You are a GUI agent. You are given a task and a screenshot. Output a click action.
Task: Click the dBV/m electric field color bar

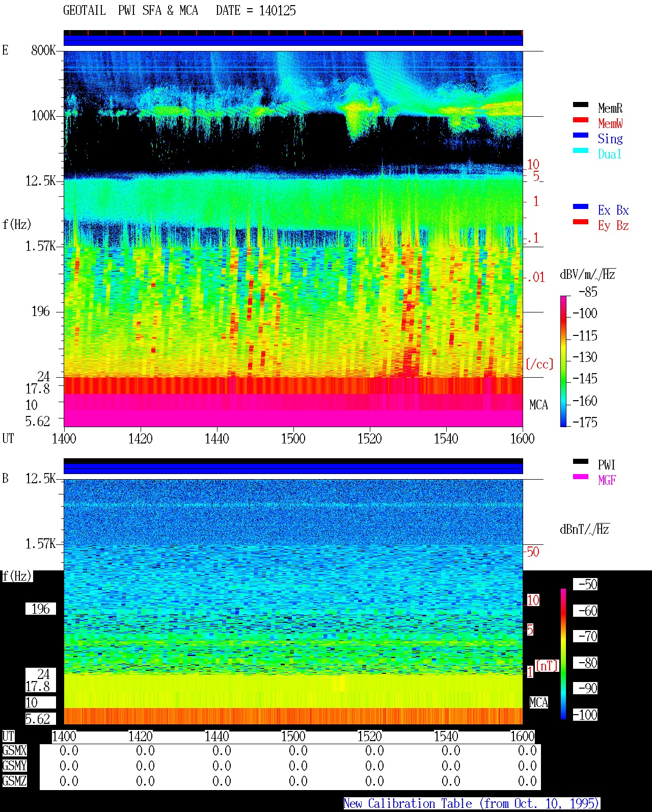tap(563, 361)
